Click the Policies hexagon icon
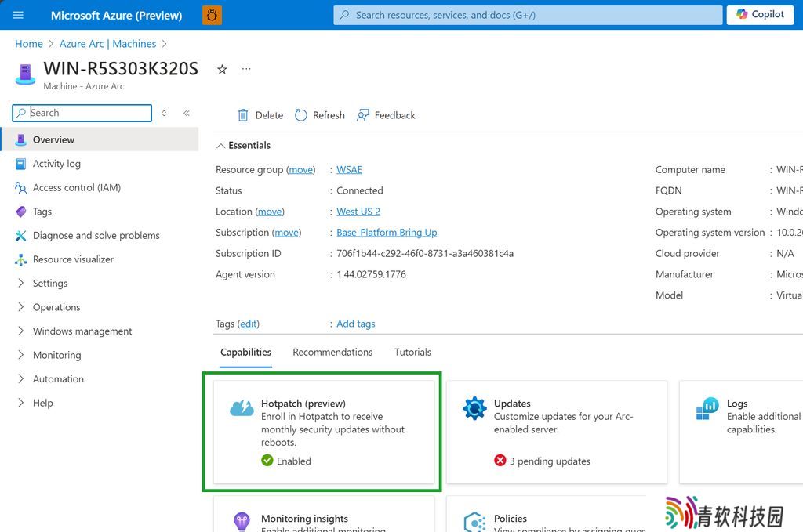Image resolution: width=803 pixels, height=532 pixels. coord(474,522)
